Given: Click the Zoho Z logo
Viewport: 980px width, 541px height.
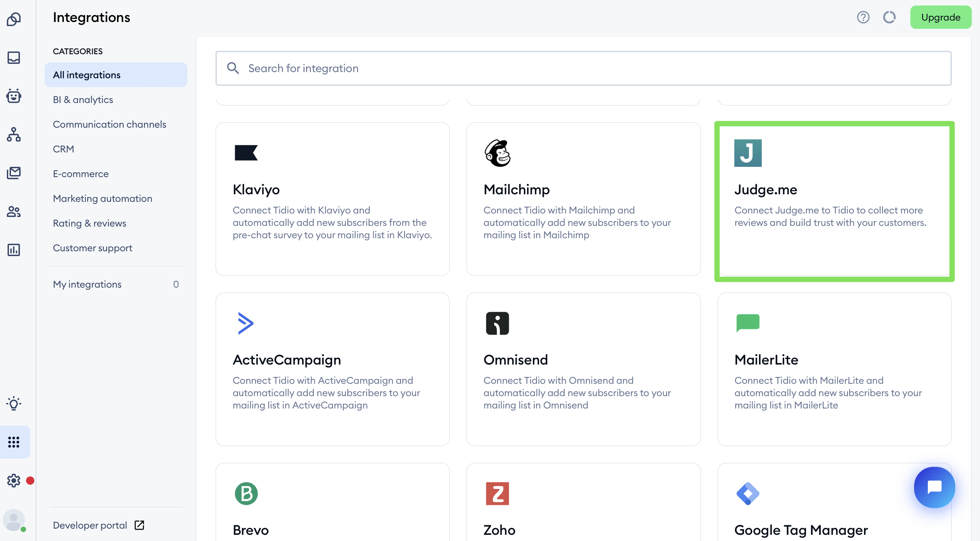Looking at the screenshot, I should (x=497, y=493).
